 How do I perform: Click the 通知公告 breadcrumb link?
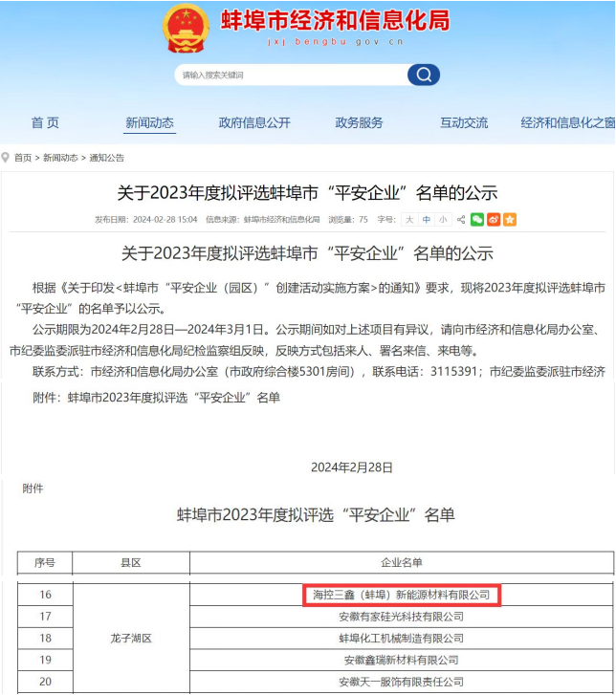coord(106,158)
